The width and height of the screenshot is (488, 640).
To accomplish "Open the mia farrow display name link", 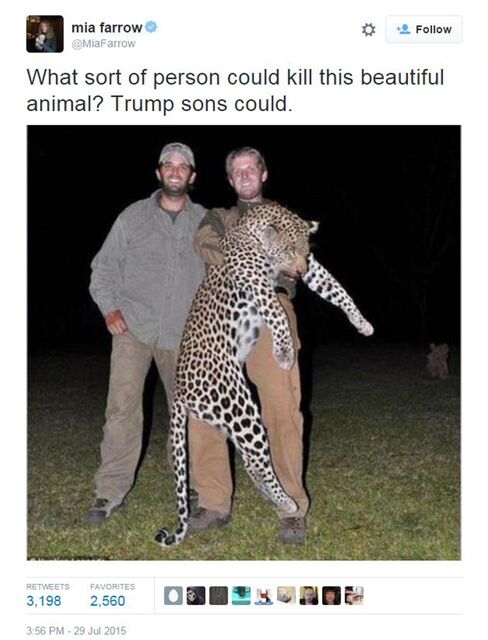I will 106,27.
